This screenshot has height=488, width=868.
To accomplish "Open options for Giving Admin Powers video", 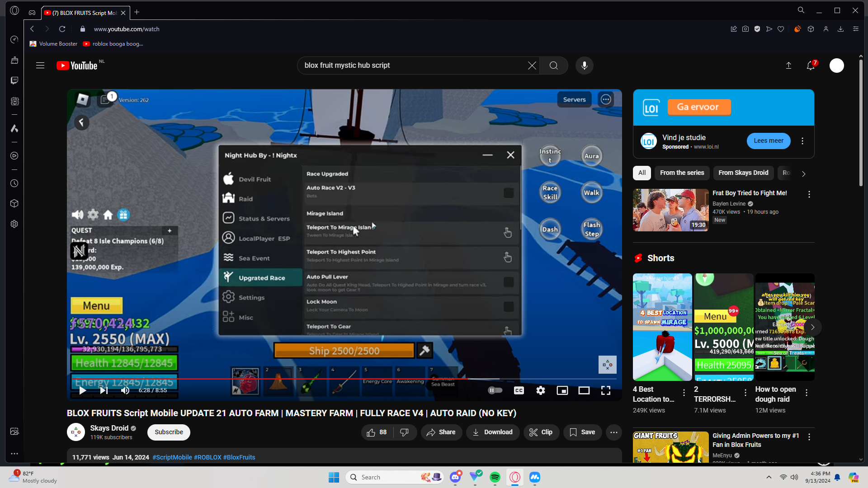I will (809, 437).
